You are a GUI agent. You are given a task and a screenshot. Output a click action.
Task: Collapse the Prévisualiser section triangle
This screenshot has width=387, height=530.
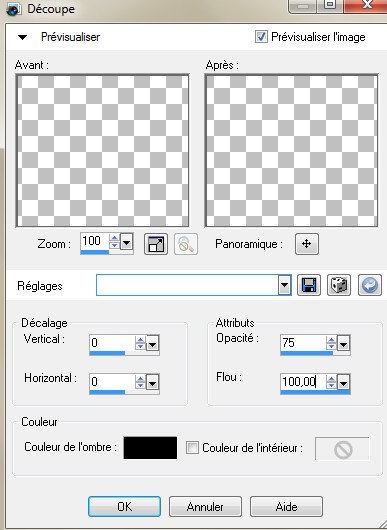click(22, 37)
